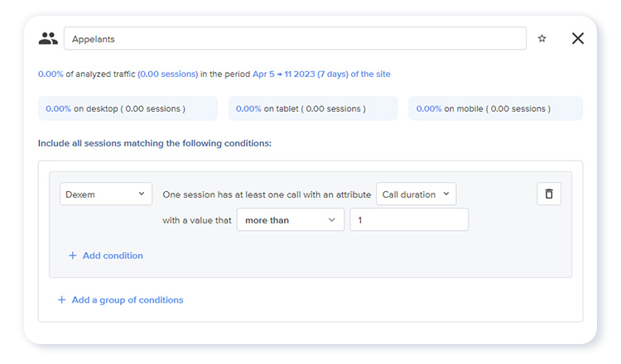The width and height of the screenshot is (621, 364).
Task: Click the (0.00 sessions) analyzed traffic link
Action: [x=167, y=74]
